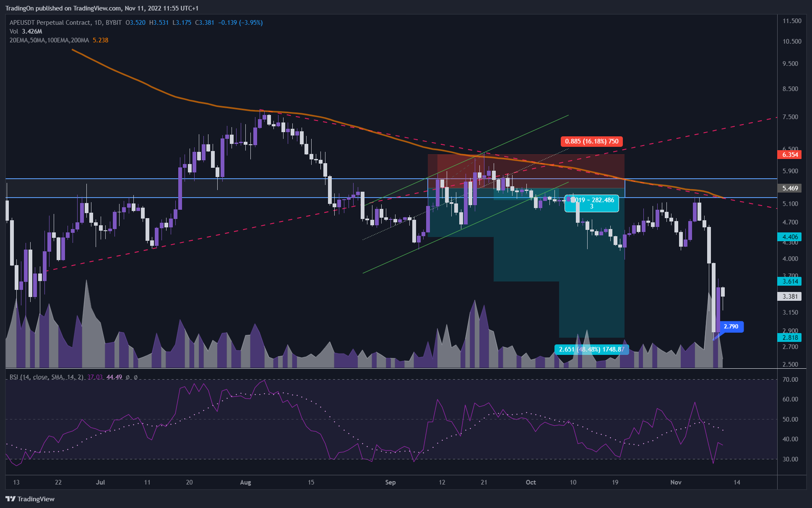Click the cyan 3.614 price label
Image resolution: width=812 pixels, height=508 pixels.
click(x=790, y=281)
